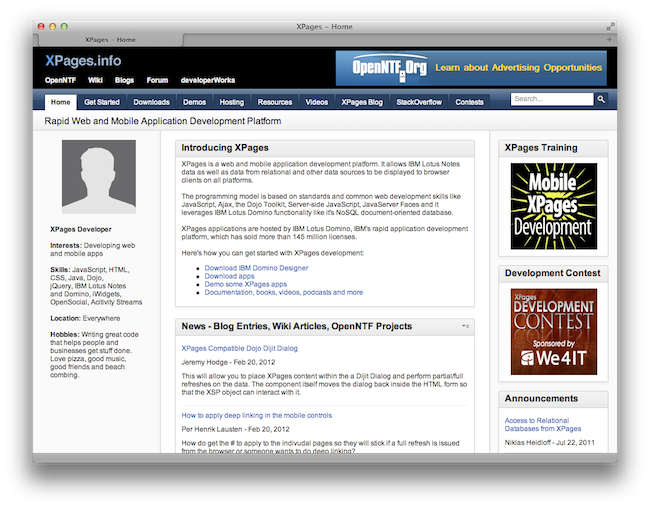Open Access to Relational Databases announcement
650x508 pixels.
pyautogui.click(x=543, y=425)
